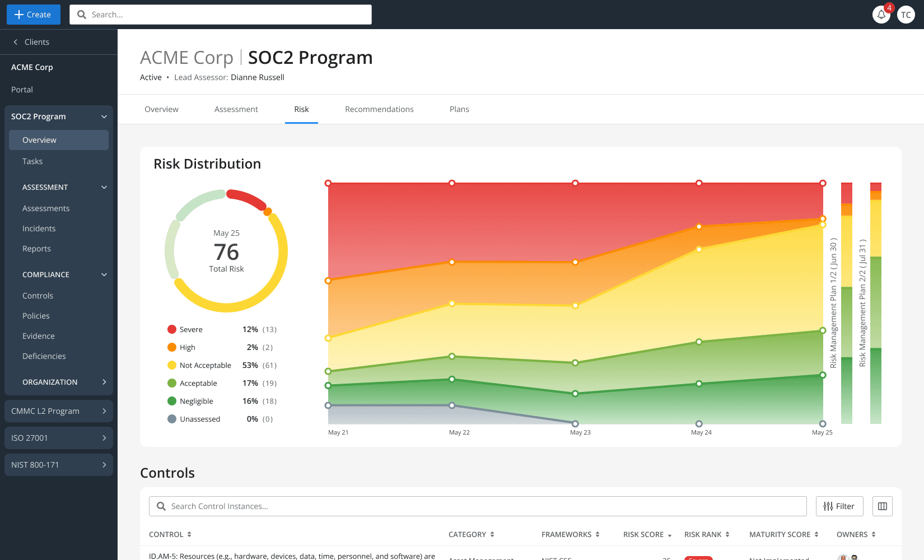Image resolution: width=924 pixels, height=560 pixels.
Task: Select the Risk tab
Action: click(x=301, y=109)
